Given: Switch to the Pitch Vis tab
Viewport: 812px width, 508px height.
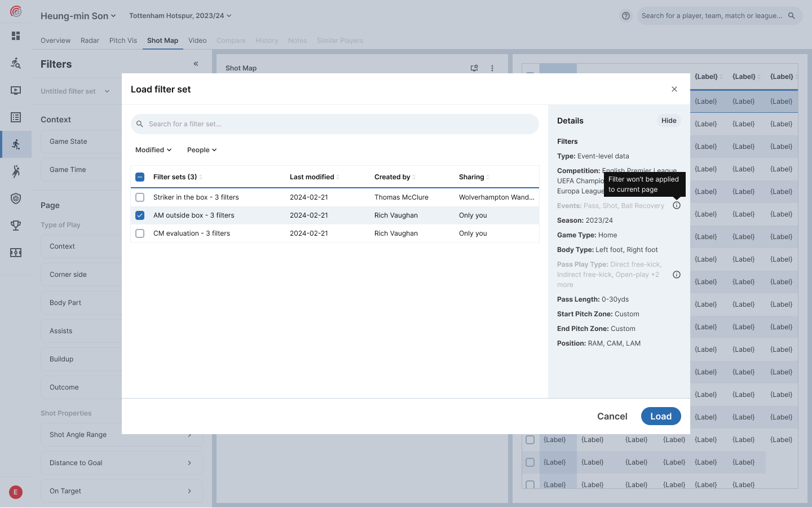Looking at the screenshot, I should [x=123, y=41].
